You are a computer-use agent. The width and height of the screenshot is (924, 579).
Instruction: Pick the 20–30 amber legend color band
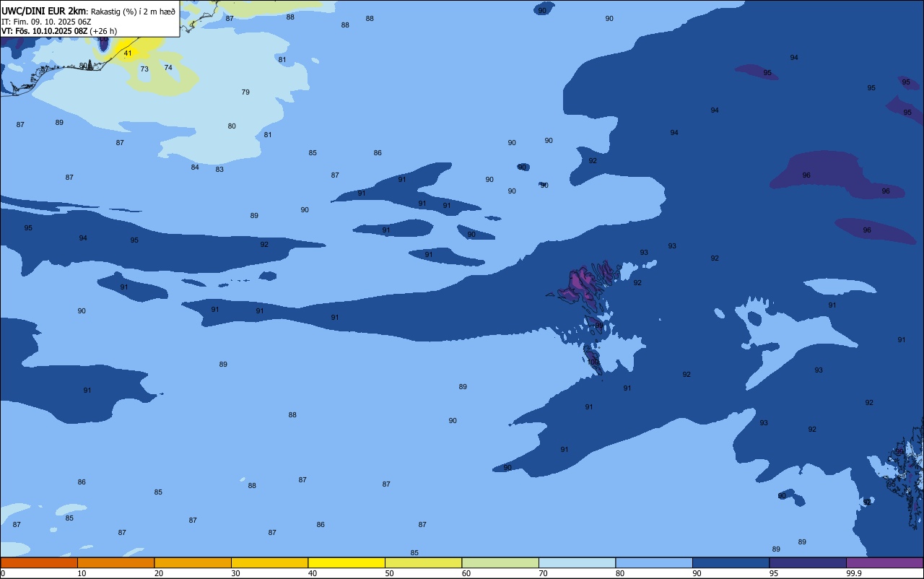coord(193,562)
